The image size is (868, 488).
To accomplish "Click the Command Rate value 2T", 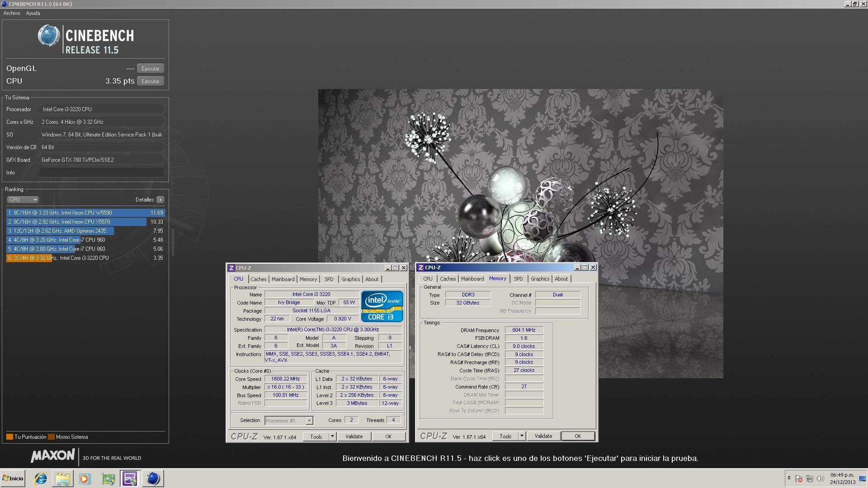I will click(x=524, y=387).
